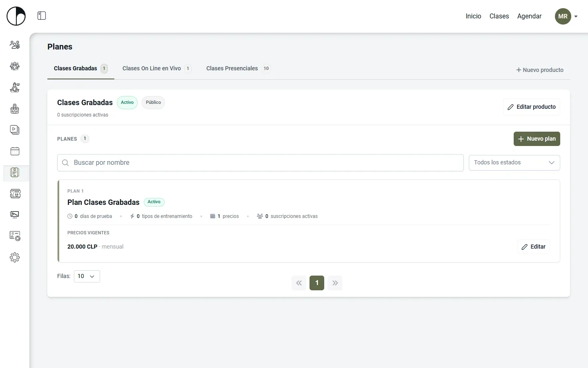Open the settings gear sidebar icon
Screen dimensions: 588x368
(x=15, y=257)
